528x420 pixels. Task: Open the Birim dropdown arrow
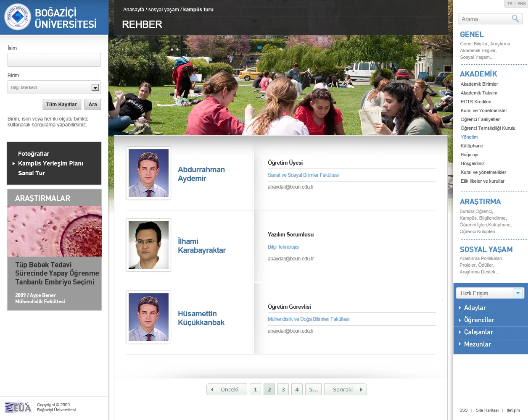tap(95, 87)
